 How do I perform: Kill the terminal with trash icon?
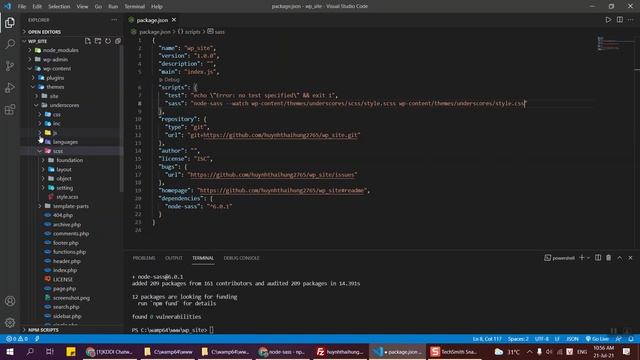(x=609, y=258)
